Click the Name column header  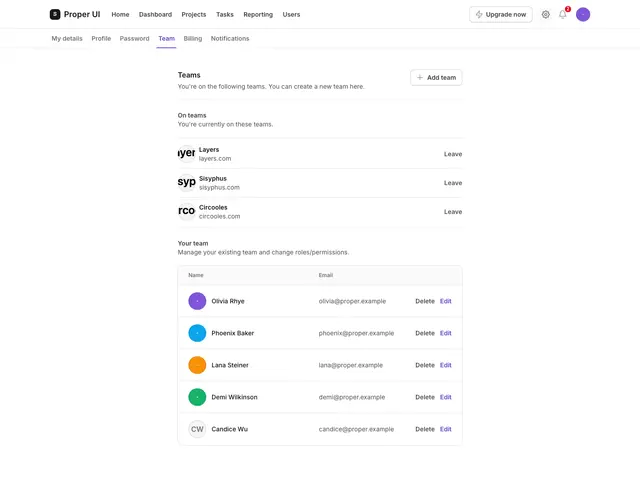pos(196,275)
